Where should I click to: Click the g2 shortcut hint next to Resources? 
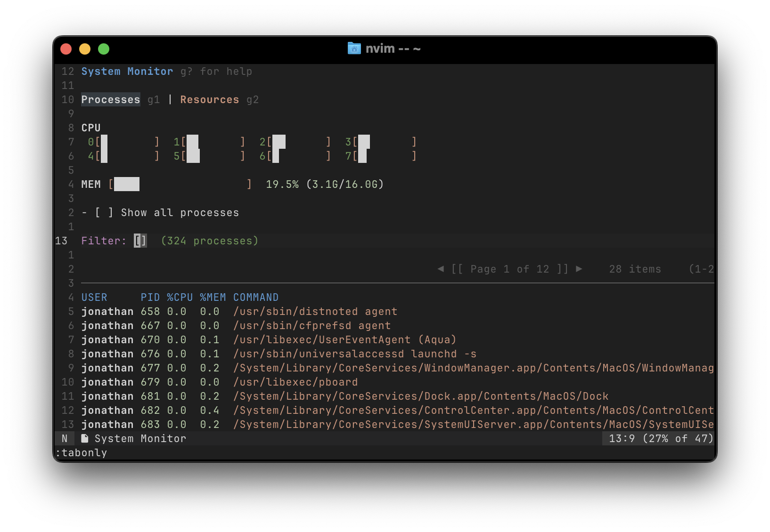click(253, 99)
